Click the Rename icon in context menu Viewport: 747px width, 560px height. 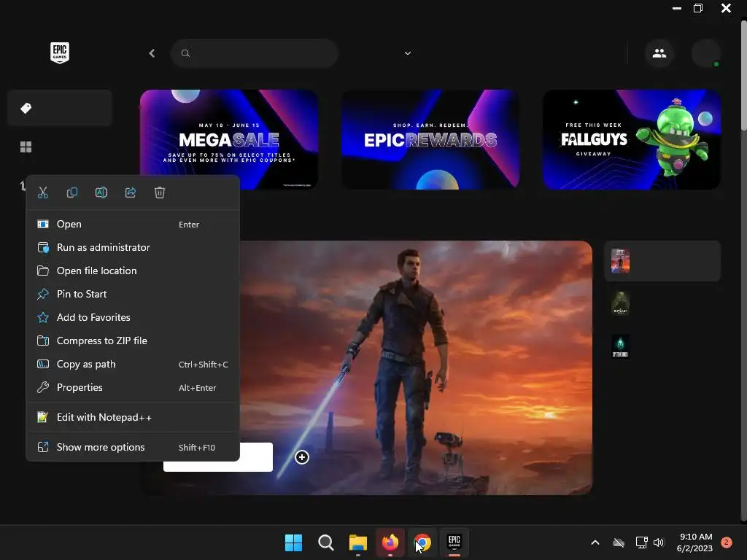tap(101, 192)
